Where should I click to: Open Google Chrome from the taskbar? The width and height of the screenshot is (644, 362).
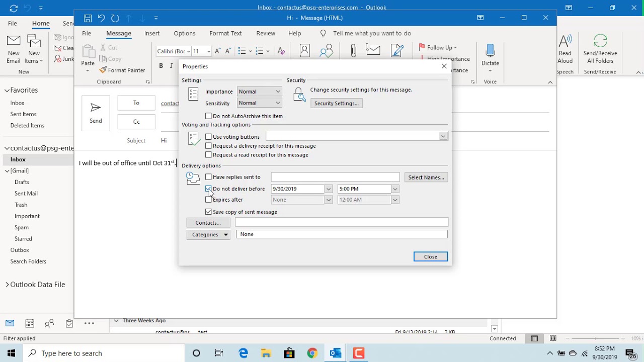(312, 353)
